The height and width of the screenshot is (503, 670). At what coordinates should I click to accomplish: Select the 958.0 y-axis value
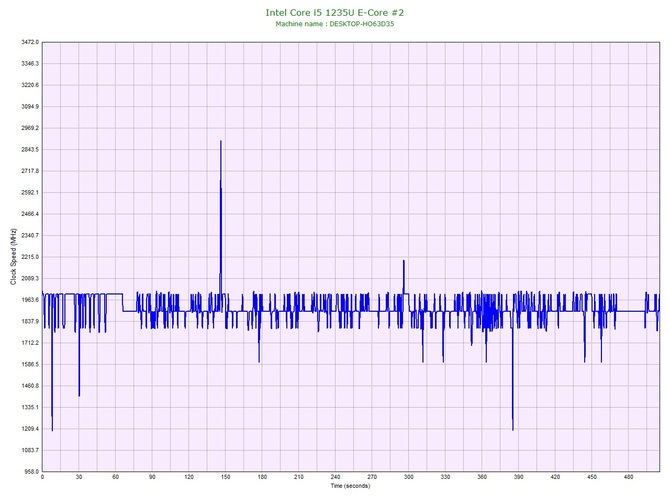coord(32,472)
